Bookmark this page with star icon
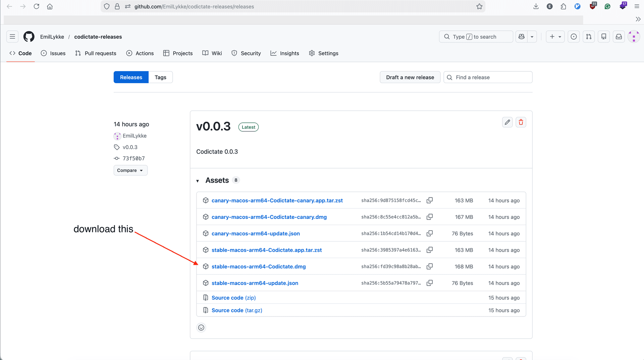This screenshot has width=644, height=360. [x=479, y=6]
